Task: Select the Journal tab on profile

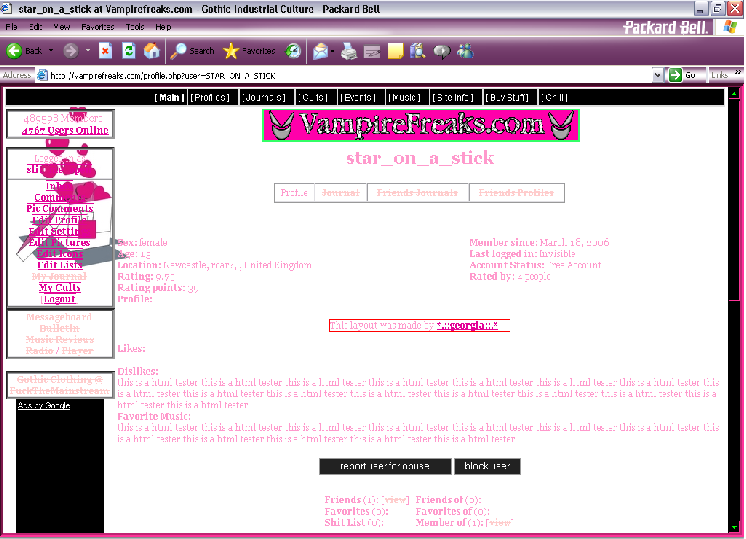Action: [x=340, y=193]
